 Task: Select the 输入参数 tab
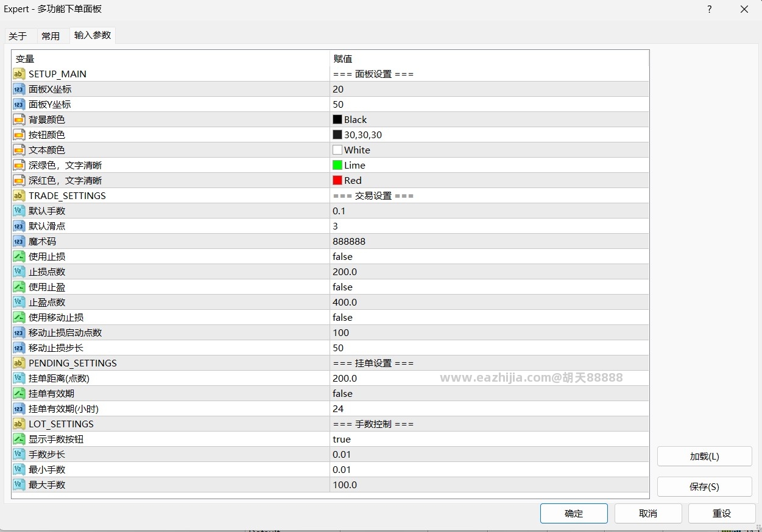[x=93, y=35]
